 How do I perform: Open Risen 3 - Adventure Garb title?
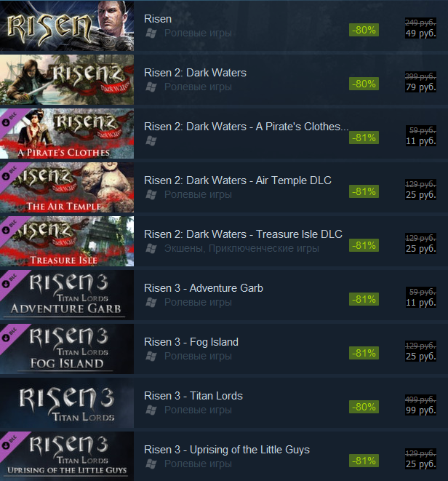point(204,288)
